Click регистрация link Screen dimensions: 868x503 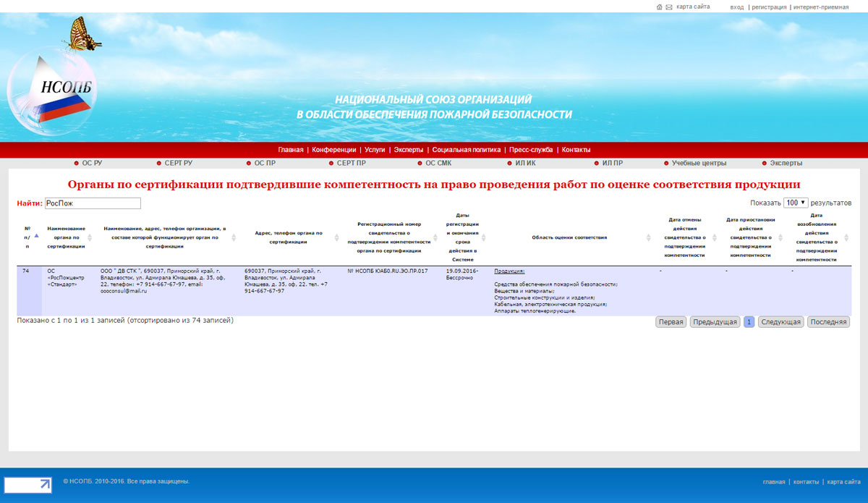[769, 7]
